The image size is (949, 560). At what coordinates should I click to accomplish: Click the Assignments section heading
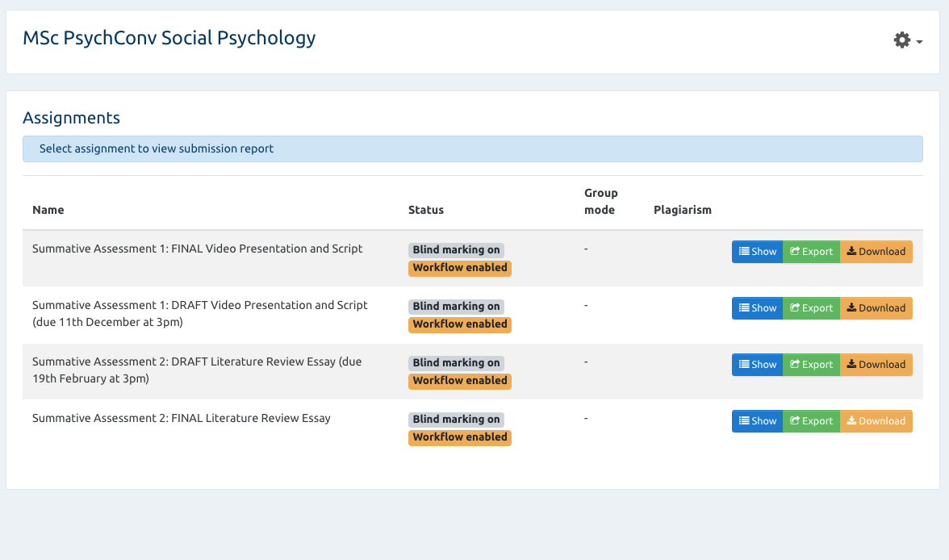pyautogui.click(x=71, y=118)
